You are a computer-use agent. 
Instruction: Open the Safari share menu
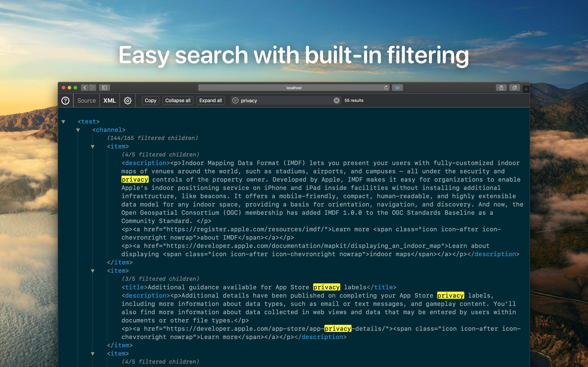[501, 88]
